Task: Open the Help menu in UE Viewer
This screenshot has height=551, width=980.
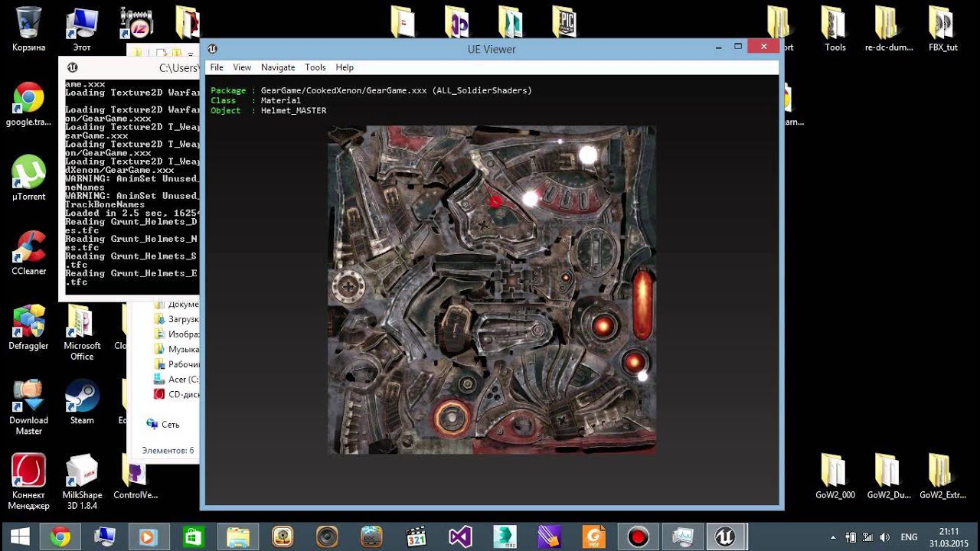Action: (x=345, y=67)
